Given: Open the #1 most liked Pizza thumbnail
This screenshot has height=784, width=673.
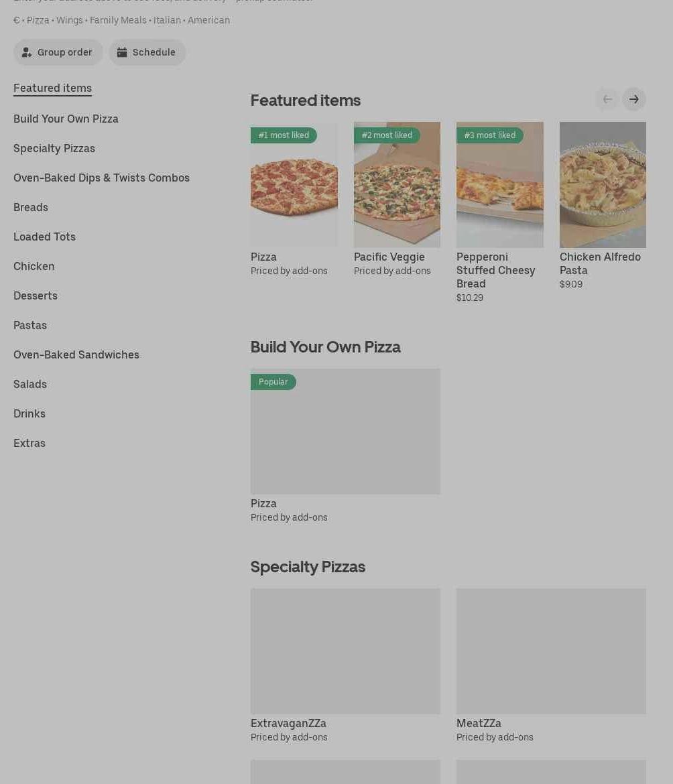Looking at the screenshot, I should tap(294, 185).
